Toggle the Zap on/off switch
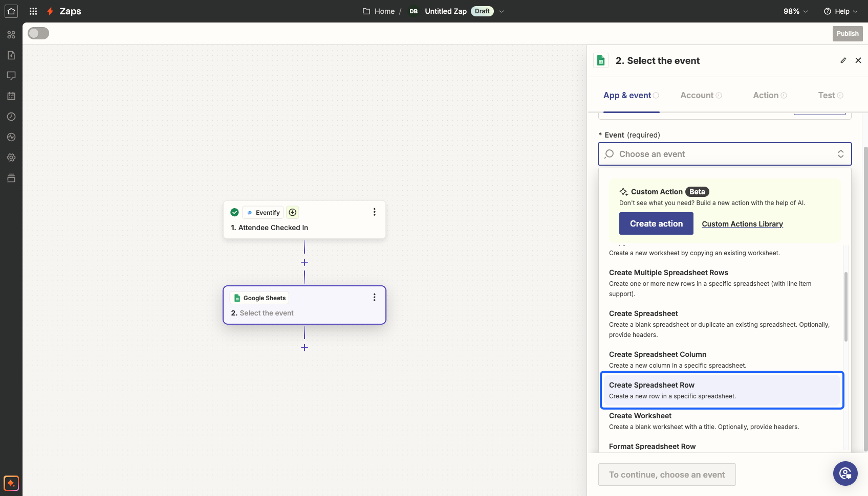 coord(38,33)
